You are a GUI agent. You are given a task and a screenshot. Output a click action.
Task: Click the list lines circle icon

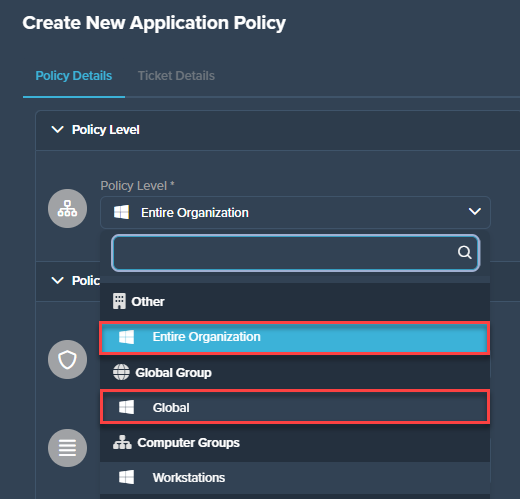(68, 448)
